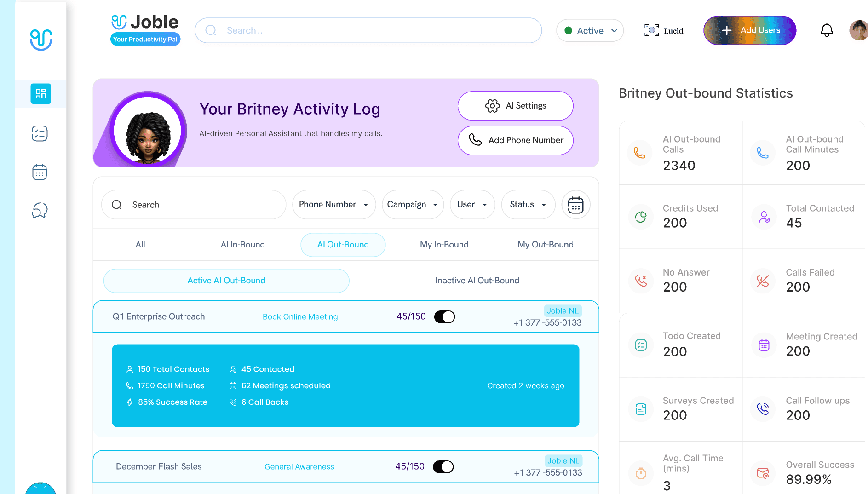Image resolution: width=868 pixels, height=494 pixels.
Task: Select the AI Out-Bound tab
Action: point(343,245)
